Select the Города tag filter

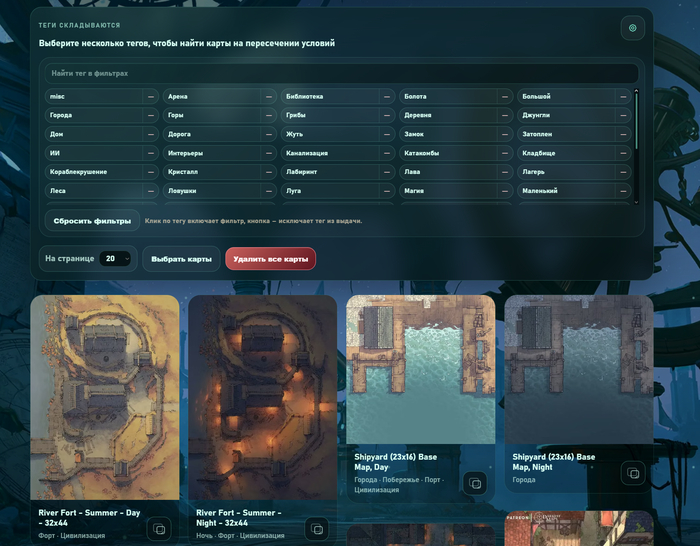94,115
